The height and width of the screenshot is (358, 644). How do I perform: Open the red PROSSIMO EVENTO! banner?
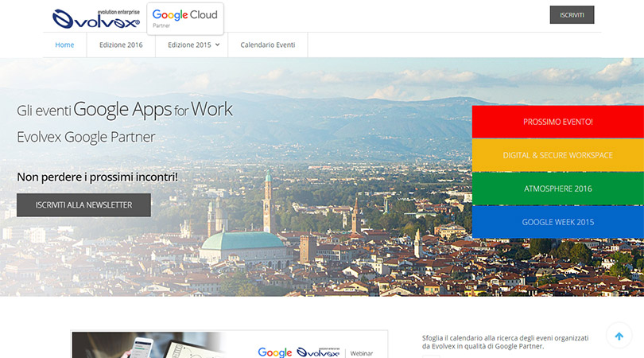(x=558, y=122)
